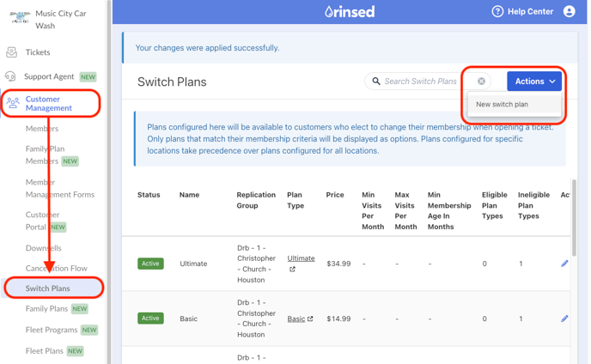Select Switch Plans in sidebar
The height and width of the screenshot is (364, 591).
click(48, 288)
